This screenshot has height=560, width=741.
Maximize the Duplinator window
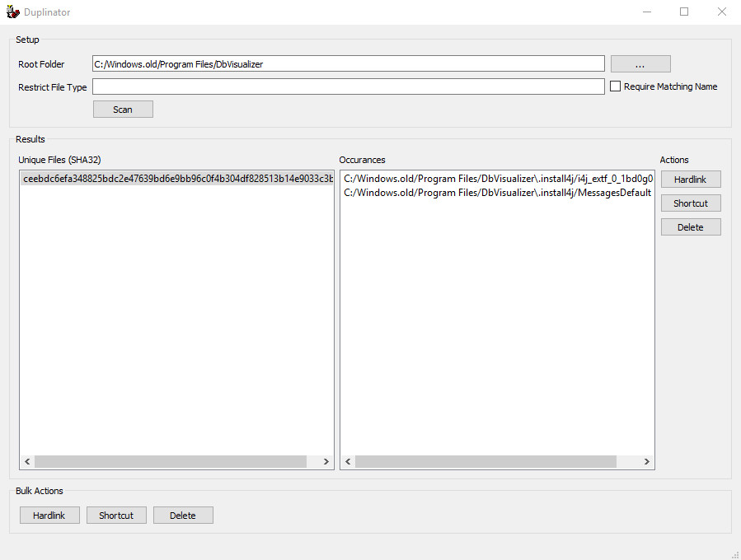coord(684,12)
